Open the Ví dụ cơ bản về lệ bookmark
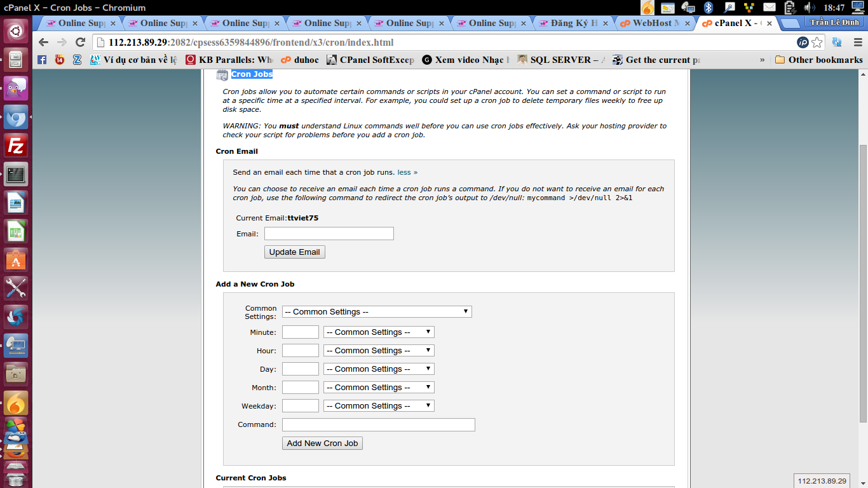 pos(133,60)
